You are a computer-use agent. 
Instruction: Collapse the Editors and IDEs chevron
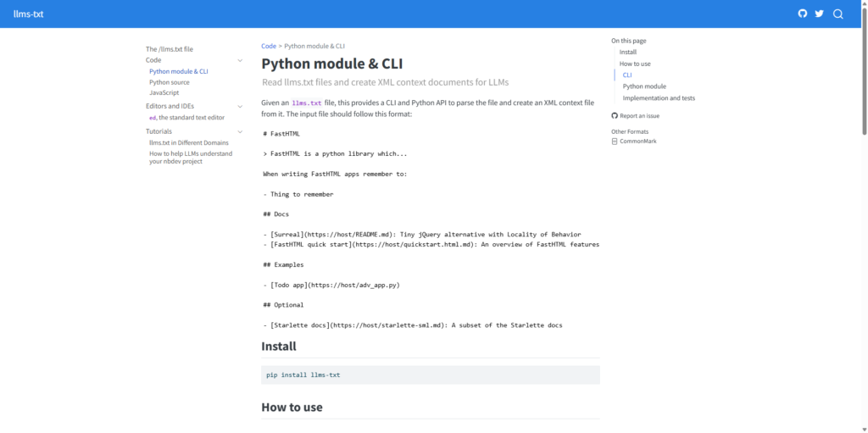[240, 106]
